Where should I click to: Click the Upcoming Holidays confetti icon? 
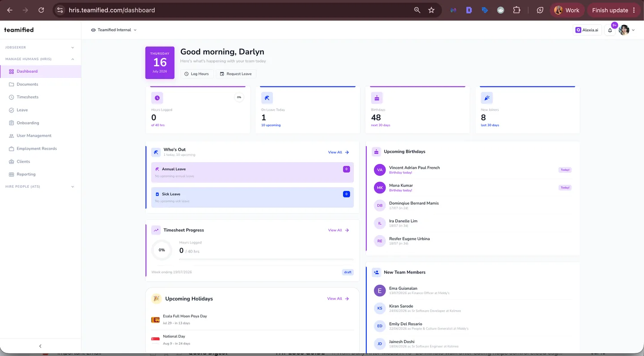156,299
